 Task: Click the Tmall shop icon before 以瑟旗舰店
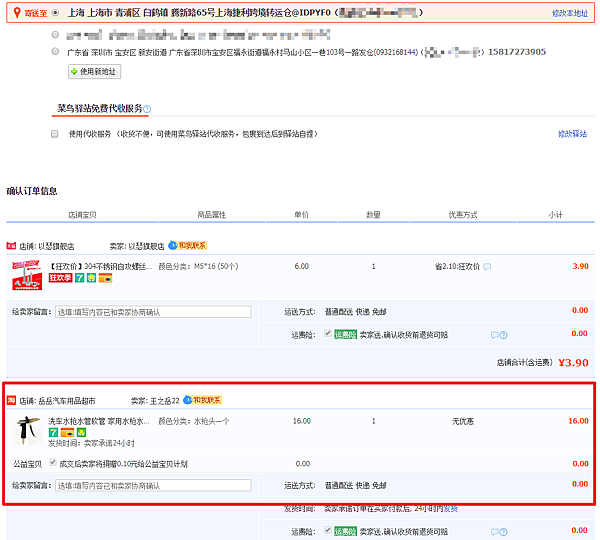click(11, 246)
